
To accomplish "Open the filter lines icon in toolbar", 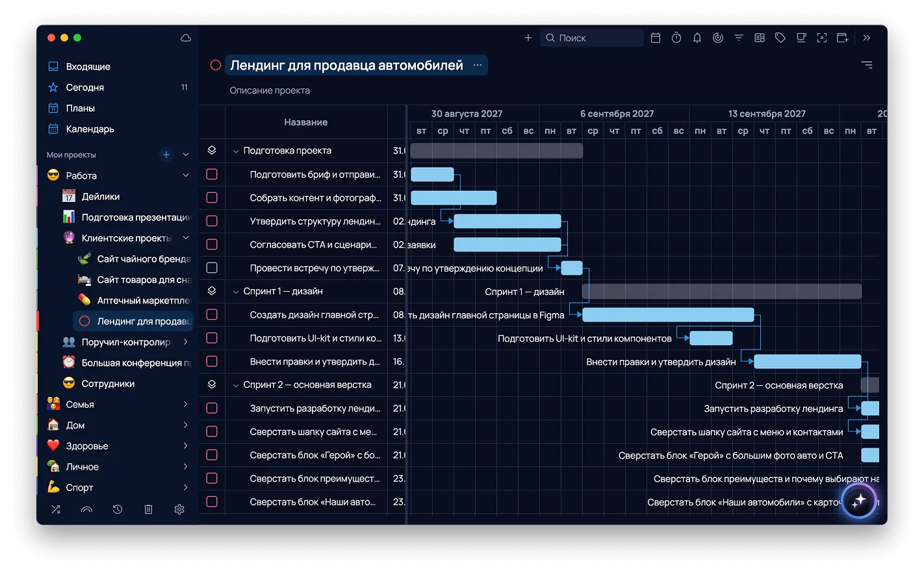I will [x=738, y=38].
